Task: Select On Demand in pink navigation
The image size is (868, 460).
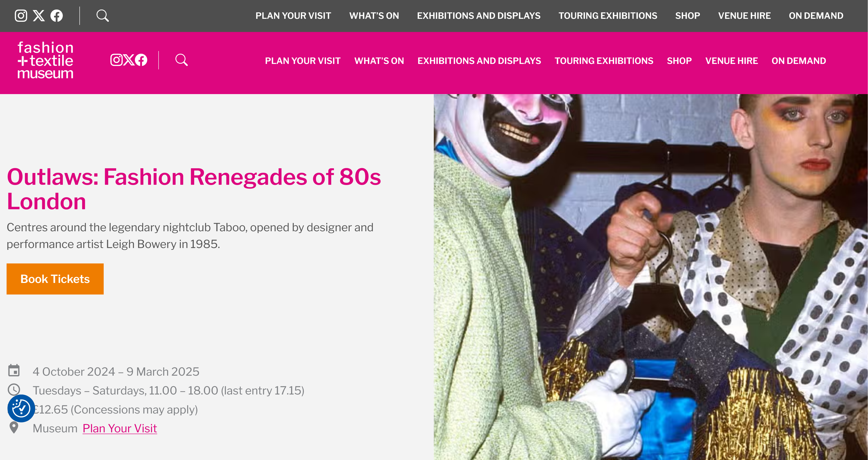Action: point(799,61)
